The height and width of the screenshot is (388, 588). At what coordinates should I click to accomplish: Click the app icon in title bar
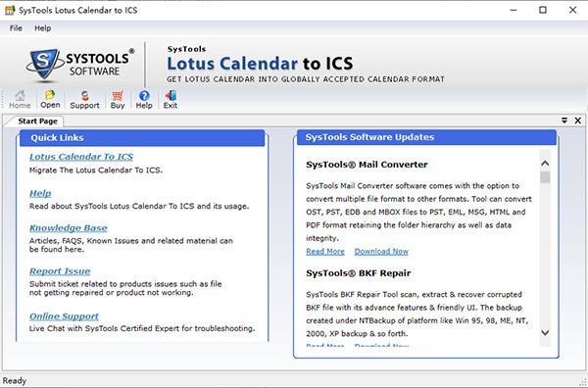(10, 10)
